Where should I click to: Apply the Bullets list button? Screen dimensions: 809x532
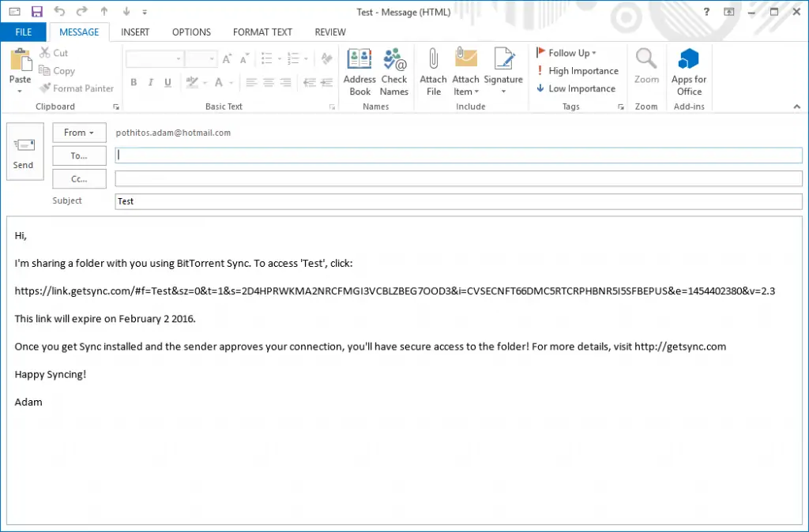267,58
